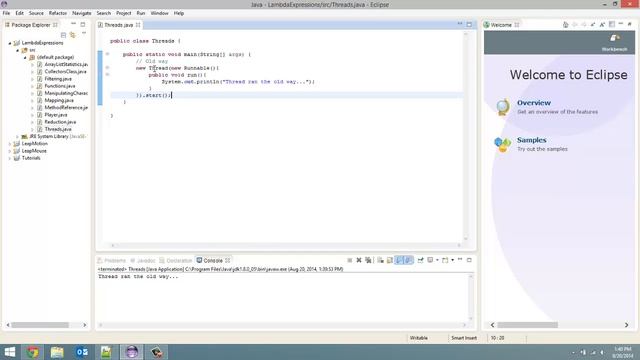Collapse the default package node
This screenshot has height=360, width=640.
[x=25, y=58]
